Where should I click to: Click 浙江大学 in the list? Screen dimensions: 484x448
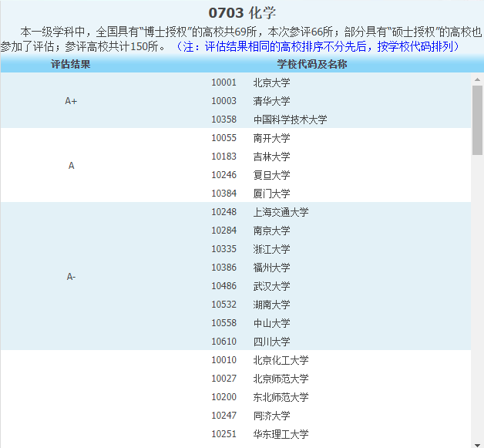point(271,250)
